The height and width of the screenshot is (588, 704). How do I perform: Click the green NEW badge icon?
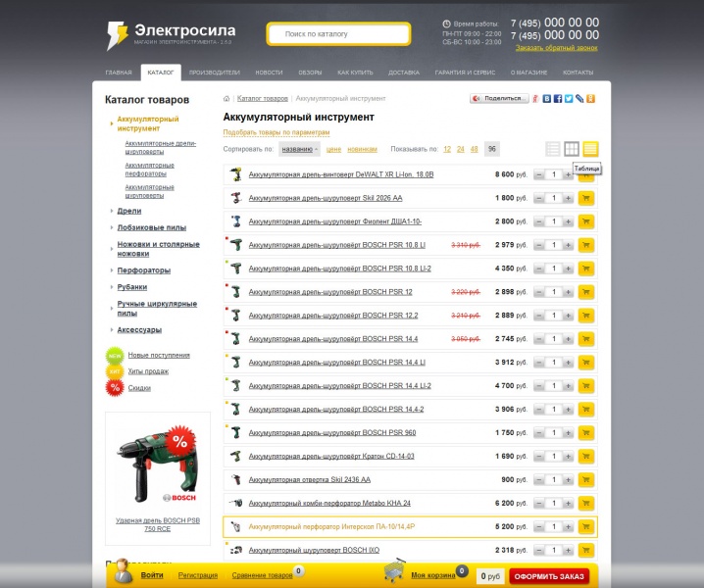point(115,356)
